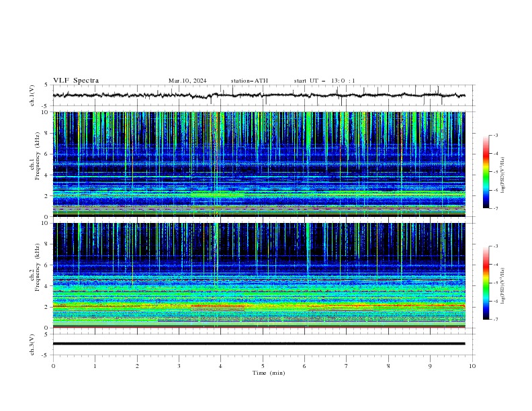Click the '-7' value on ch.2 color bar
The width and height of the screenshot is (532, 411).
click(x=495, y=320)
